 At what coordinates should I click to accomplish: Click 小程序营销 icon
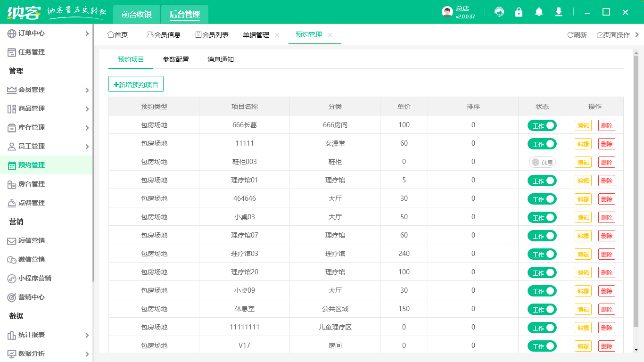click(12, 279)
